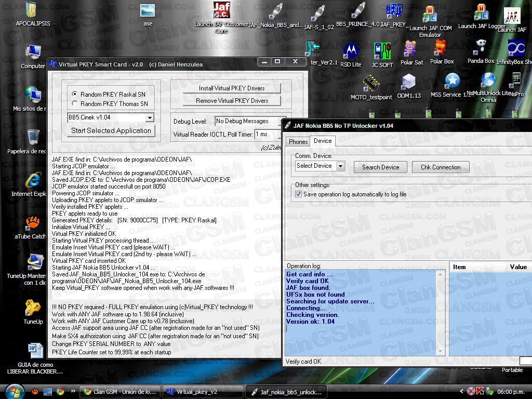Expand the Select Device combo box
The image size is (532, 399).
pyautogui.click(x=340, y=166)
